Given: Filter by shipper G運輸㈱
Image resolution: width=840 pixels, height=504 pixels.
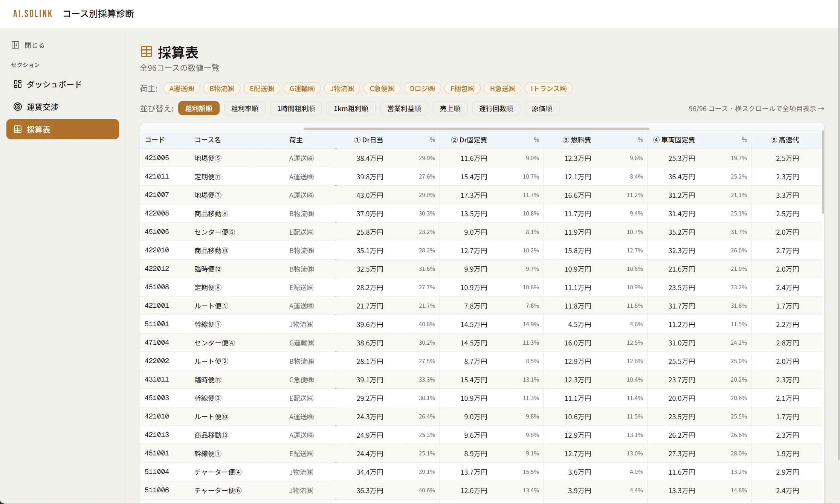Looking at the screenshot, I should click(x=302, y=89).
